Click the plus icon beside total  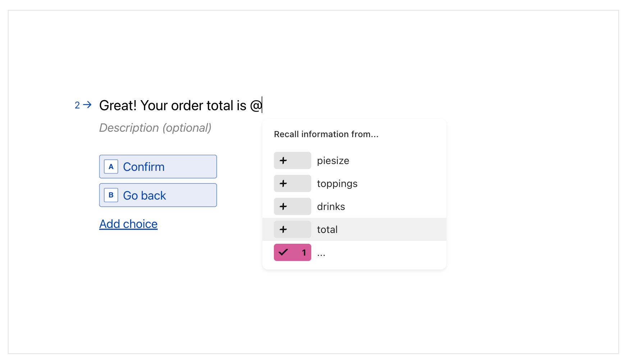click(283, 229)
